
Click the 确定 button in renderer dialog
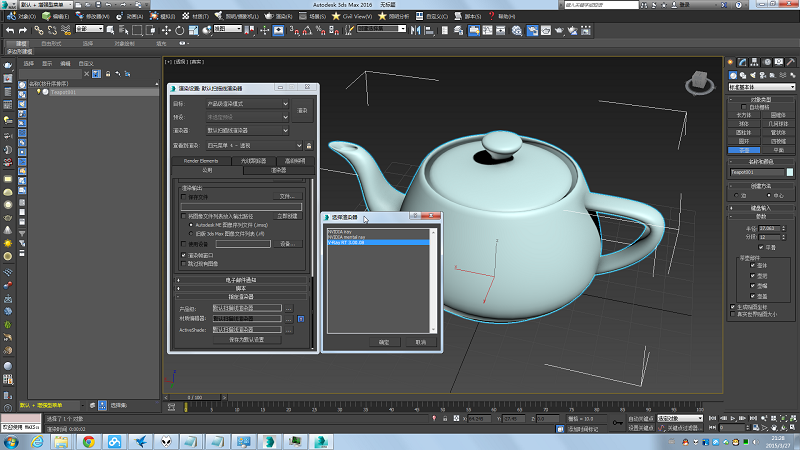tap(383, 341)
